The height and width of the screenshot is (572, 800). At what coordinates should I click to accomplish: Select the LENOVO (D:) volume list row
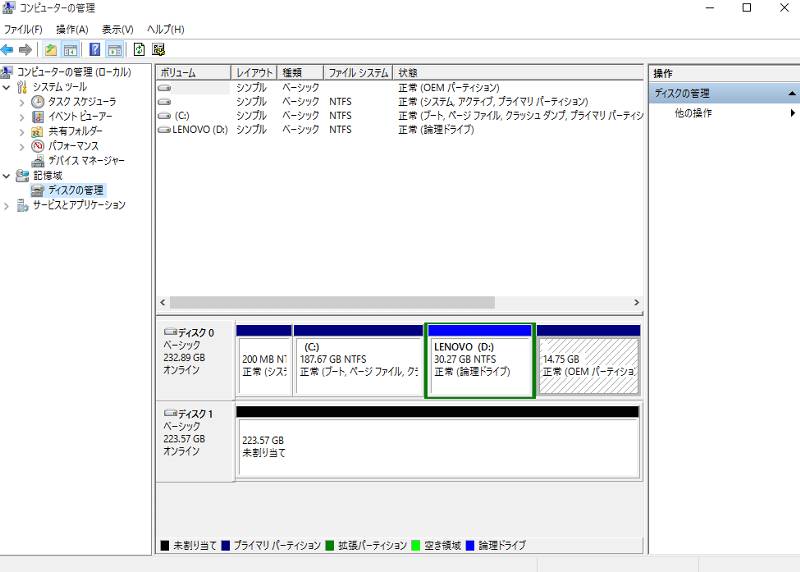pos(399,130)
